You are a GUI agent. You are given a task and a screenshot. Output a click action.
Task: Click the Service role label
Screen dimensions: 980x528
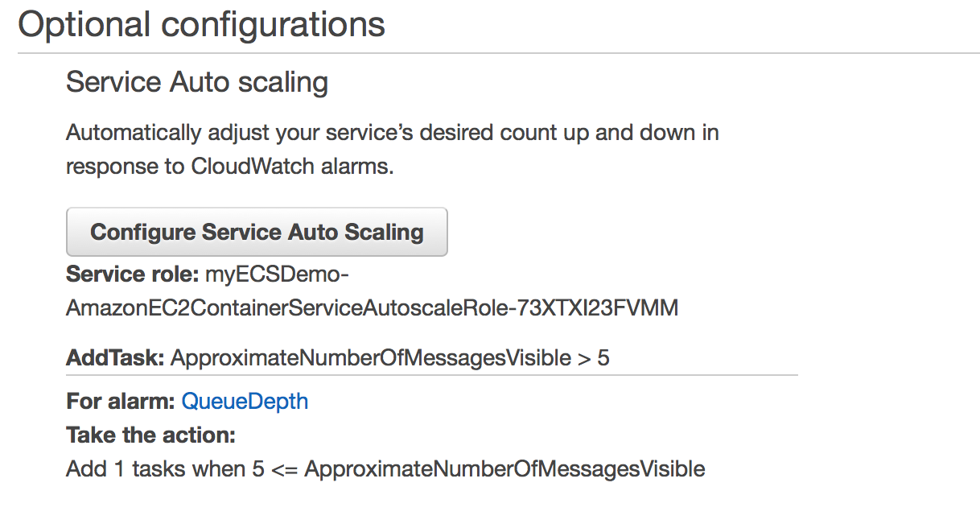[132, 274]
